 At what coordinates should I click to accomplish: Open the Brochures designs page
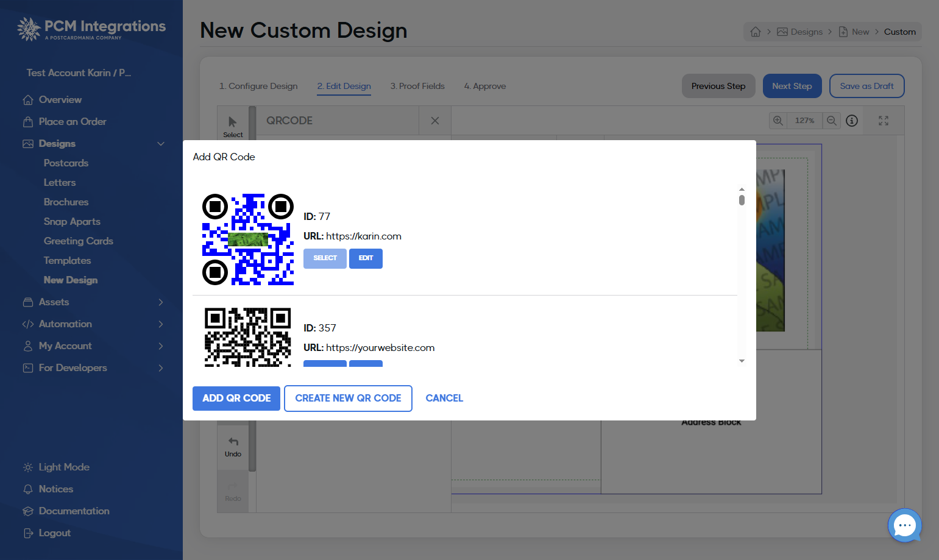[66, 202]
